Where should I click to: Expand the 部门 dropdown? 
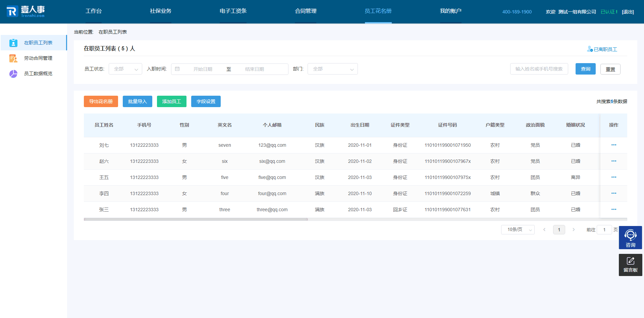[x=333, y=69]
